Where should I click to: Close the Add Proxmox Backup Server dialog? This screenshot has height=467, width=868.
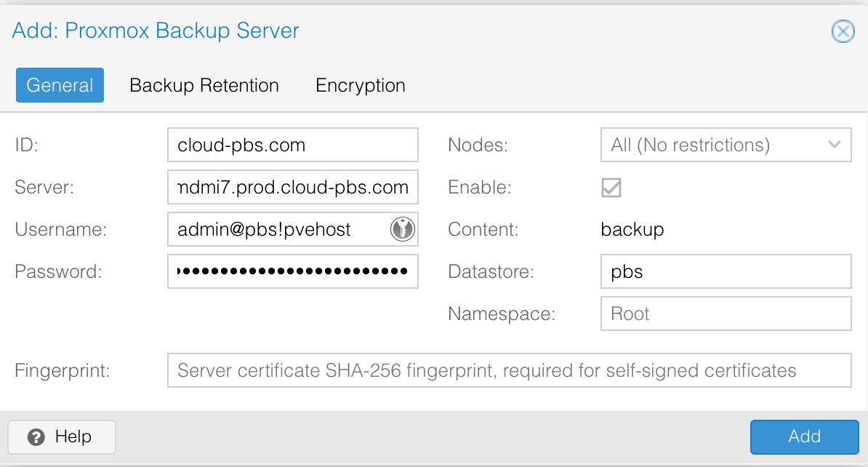tap(843, 31)
